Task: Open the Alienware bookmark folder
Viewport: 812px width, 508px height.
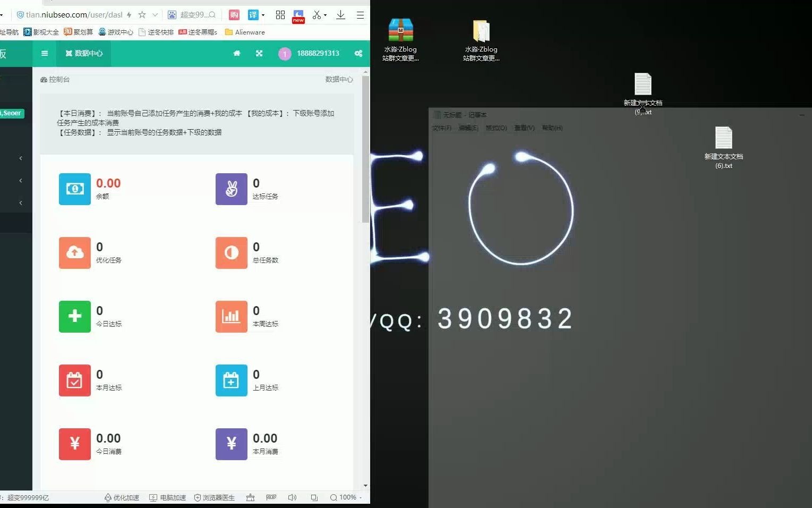Action: [245, 32]
